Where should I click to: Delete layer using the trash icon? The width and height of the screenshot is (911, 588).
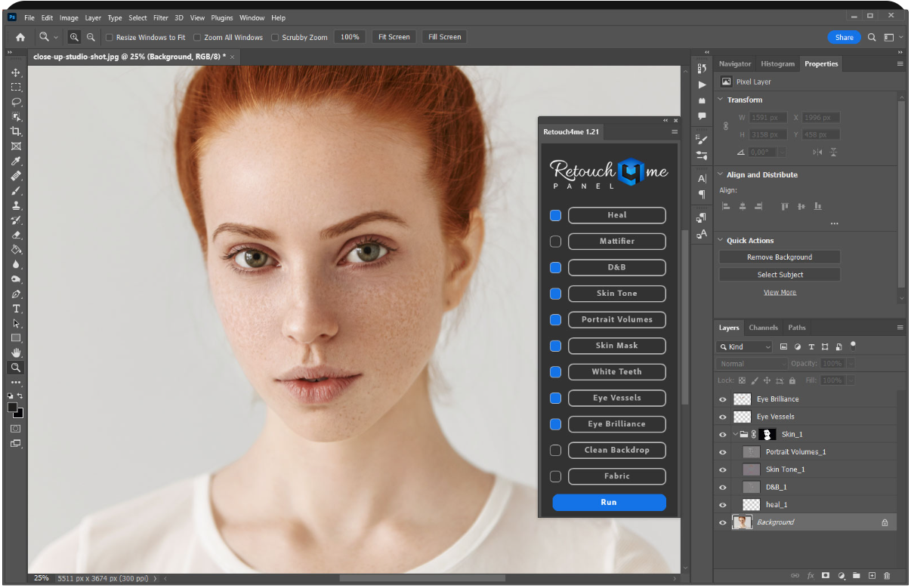pos(887,575)
